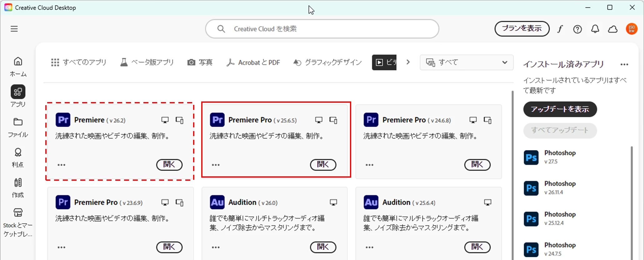Select the グラフィックデザイン tab
The height and width of the screenshot is (260, 644).
click(327, 62)
